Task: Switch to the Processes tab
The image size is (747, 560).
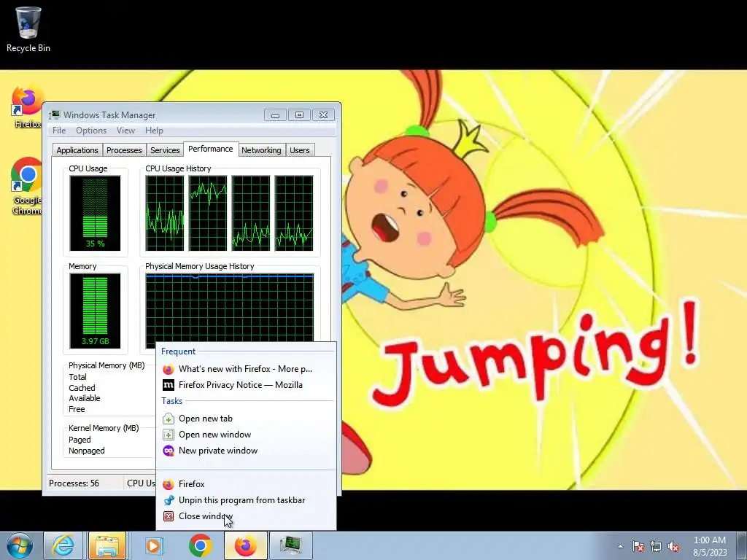Action: 124,150
